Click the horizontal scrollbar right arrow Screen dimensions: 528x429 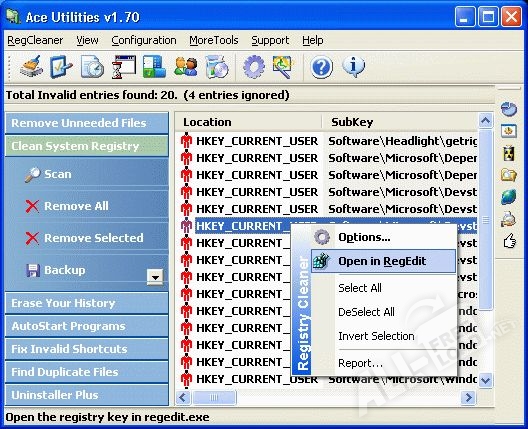(x=468, y=397)
